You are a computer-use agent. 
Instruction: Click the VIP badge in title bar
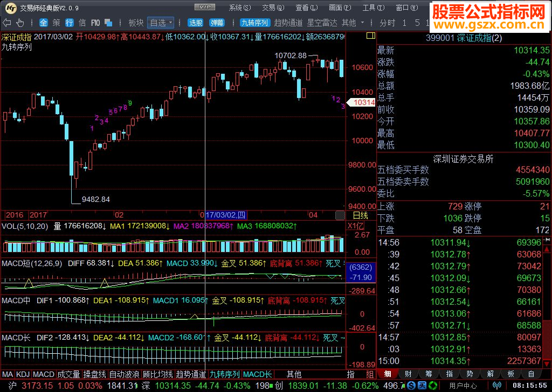(x=205, y=7)
